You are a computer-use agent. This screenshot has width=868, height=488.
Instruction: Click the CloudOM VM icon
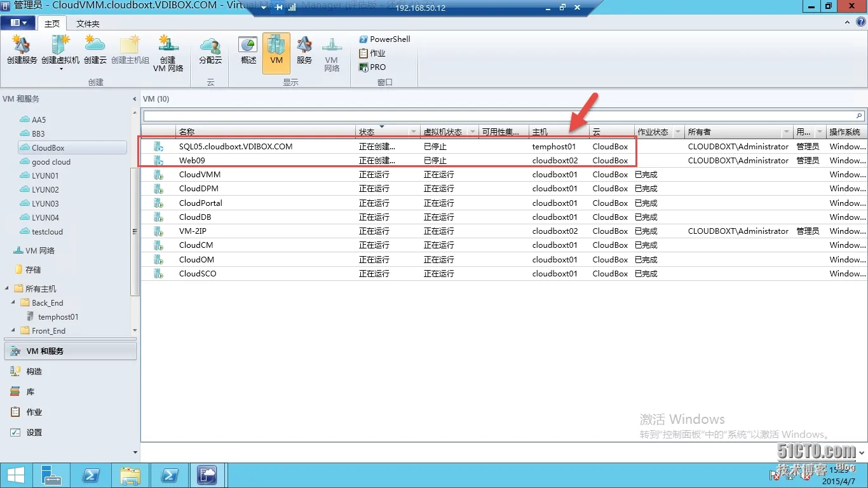158,259
